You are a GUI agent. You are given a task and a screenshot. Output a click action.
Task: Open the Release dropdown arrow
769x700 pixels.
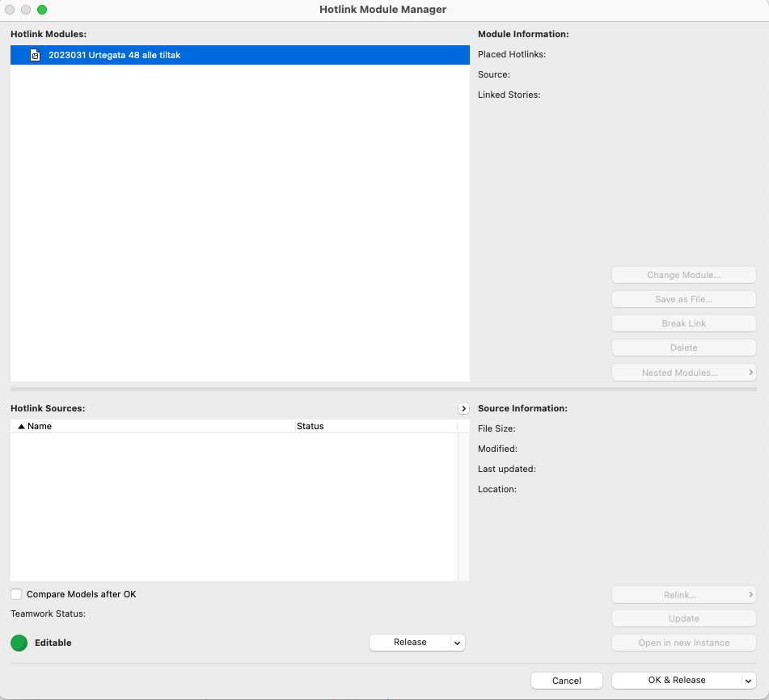457,643
